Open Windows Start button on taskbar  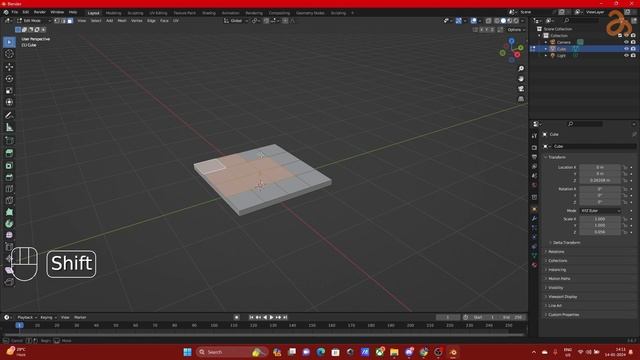187,352
